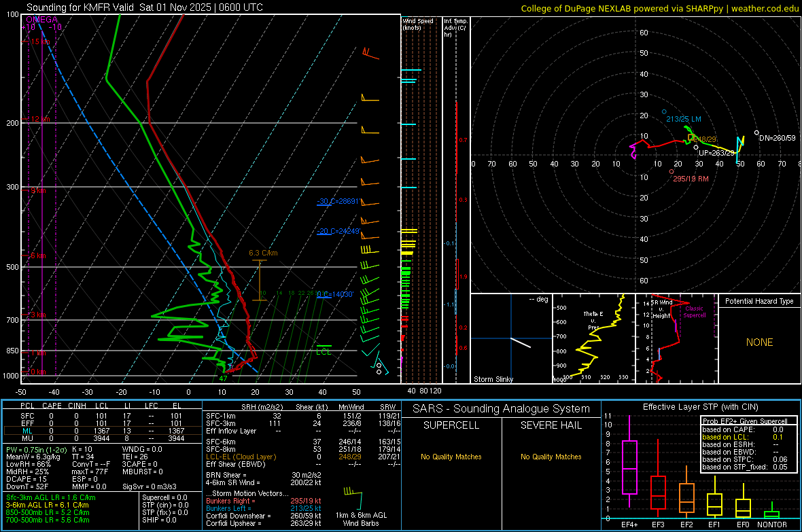Click the SFC parcel row label
The image size is (802, 532).
pos(27,416)
